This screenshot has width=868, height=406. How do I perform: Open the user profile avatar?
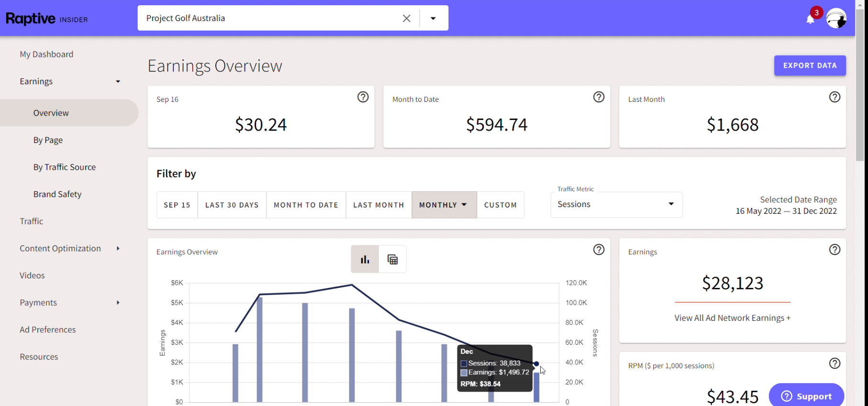836,18
